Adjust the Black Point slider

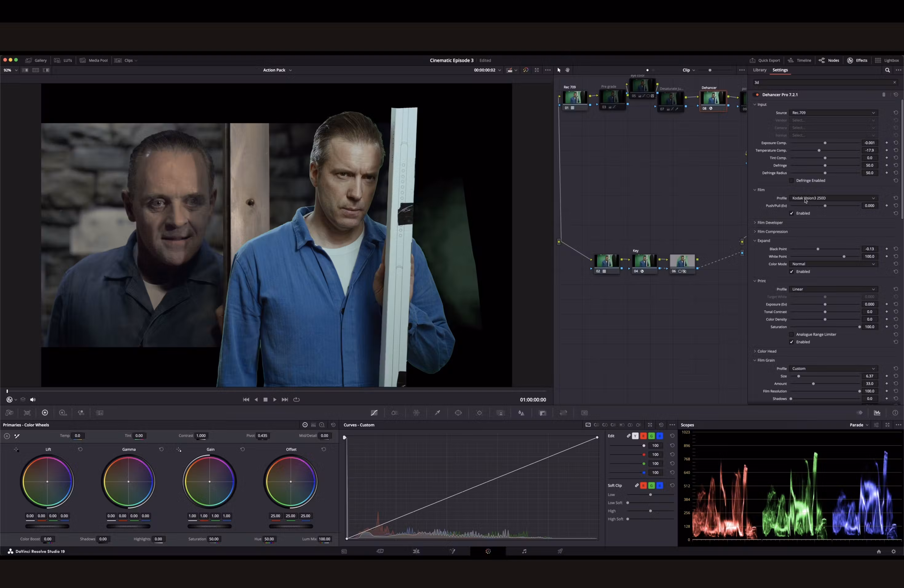tap(818, 249)
